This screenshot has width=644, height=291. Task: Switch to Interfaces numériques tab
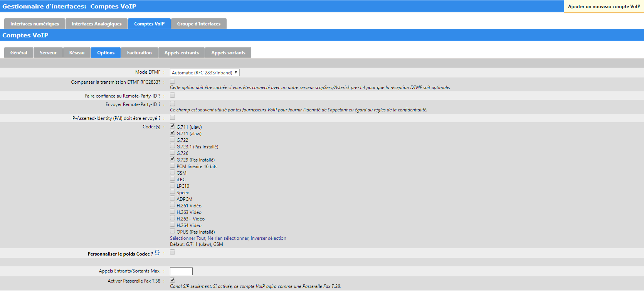click(35, 24)
